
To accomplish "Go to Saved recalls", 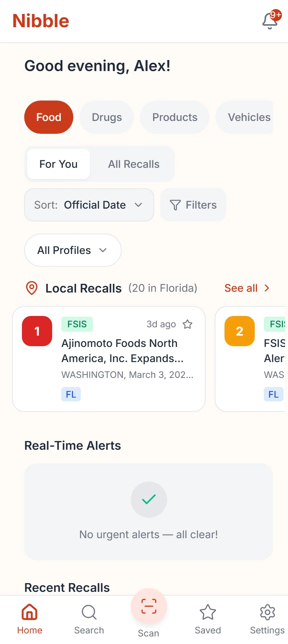I will (x=207, y=612).
